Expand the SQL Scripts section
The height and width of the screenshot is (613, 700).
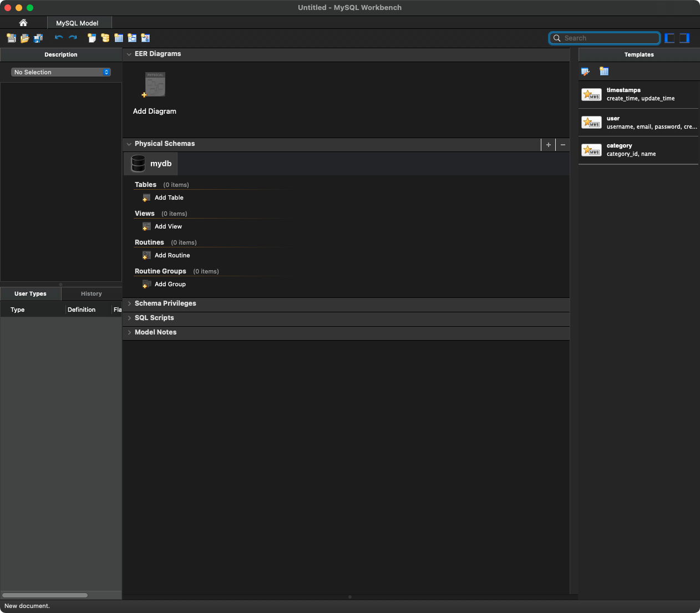pos(129,318)
